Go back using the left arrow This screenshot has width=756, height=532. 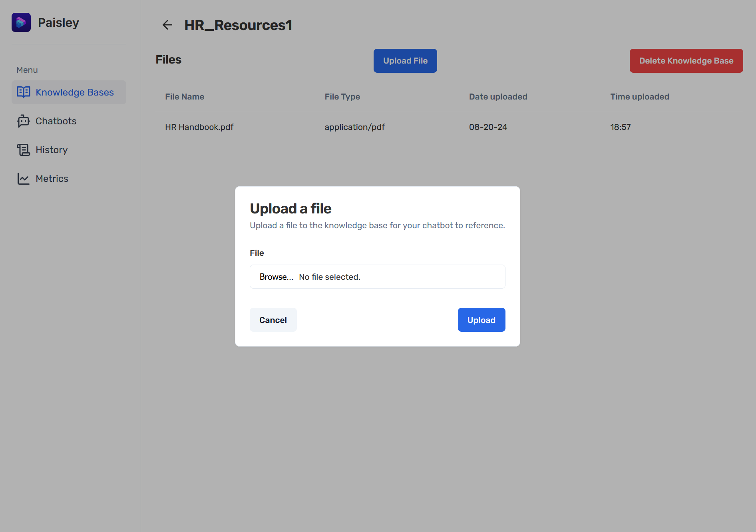click(x=167, y=25)
